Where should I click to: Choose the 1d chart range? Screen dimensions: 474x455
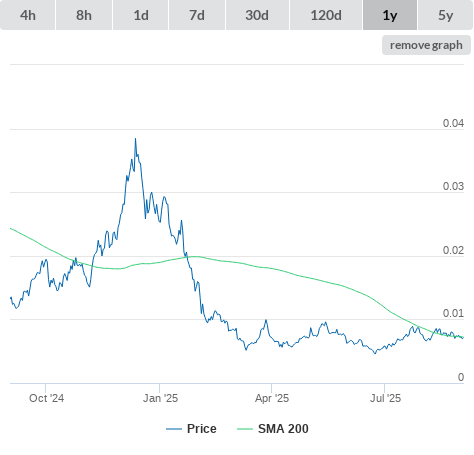point(141,15)
